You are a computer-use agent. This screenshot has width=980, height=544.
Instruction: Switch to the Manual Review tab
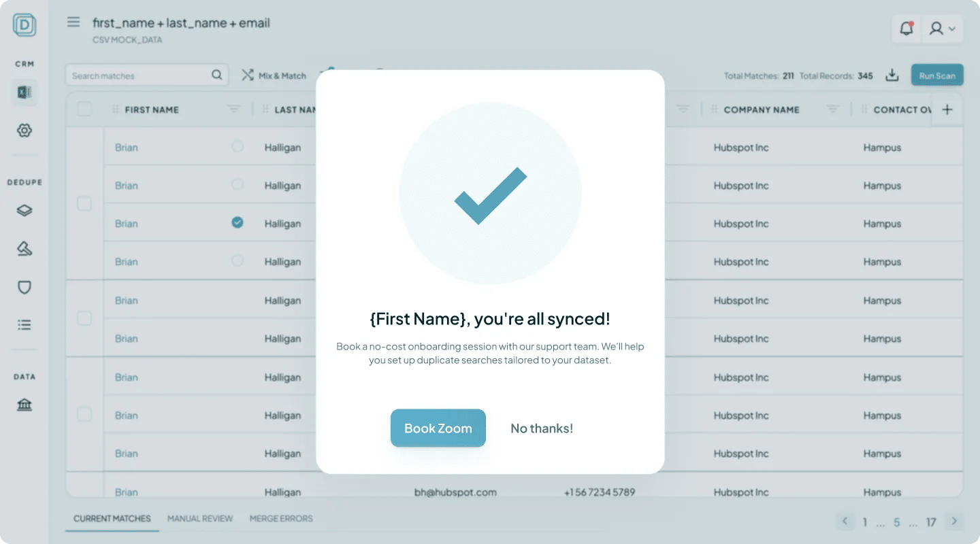click(x=200, y=519)
